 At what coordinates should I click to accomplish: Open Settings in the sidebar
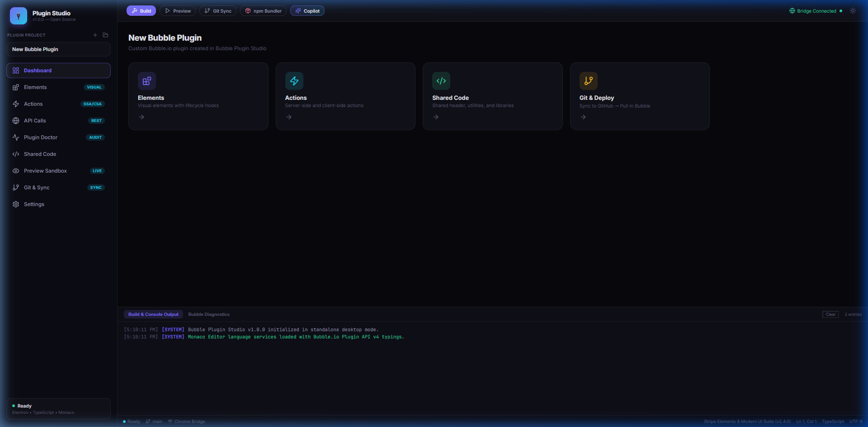(x=58, y=204)
